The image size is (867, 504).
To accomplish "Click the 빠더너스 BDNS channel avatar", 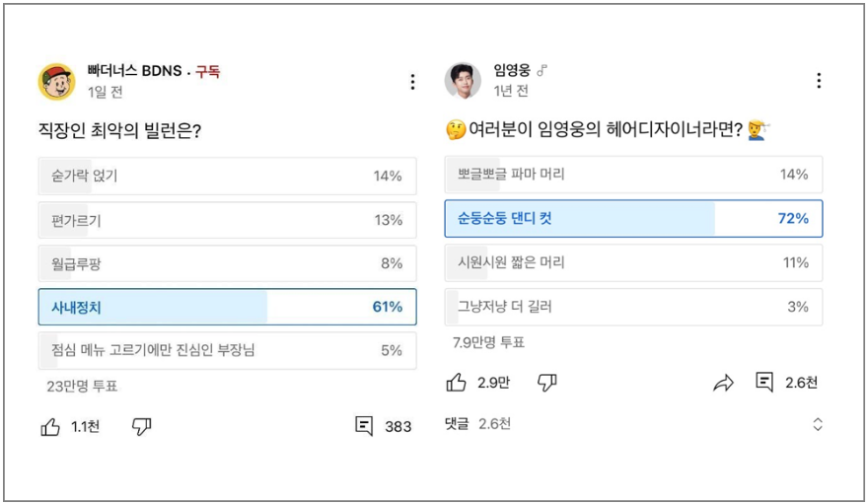I will (x=56, y=82).
